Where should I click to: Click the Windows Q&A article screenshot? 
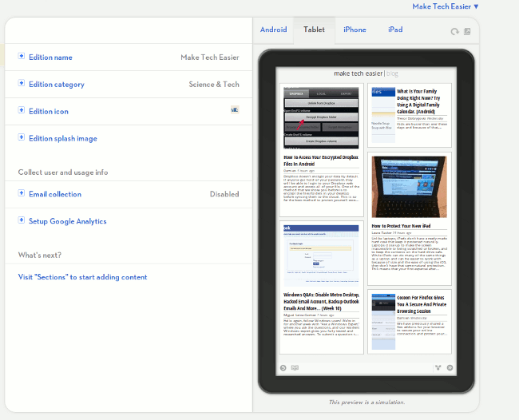(321, 256)
